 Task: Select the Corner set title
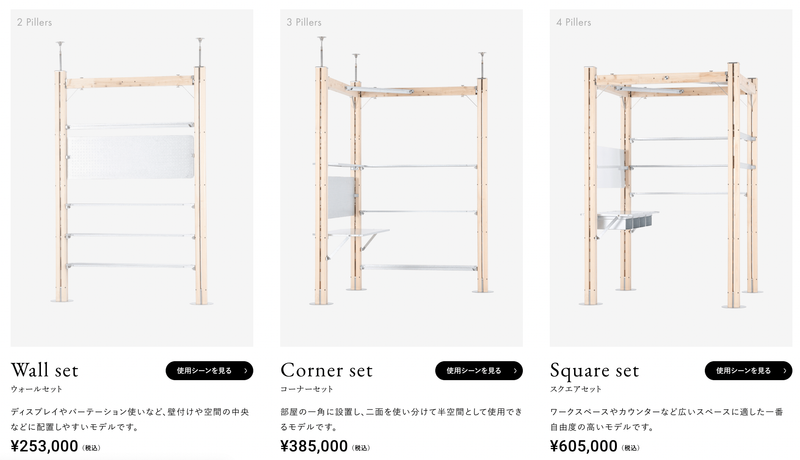coord(327,370)
